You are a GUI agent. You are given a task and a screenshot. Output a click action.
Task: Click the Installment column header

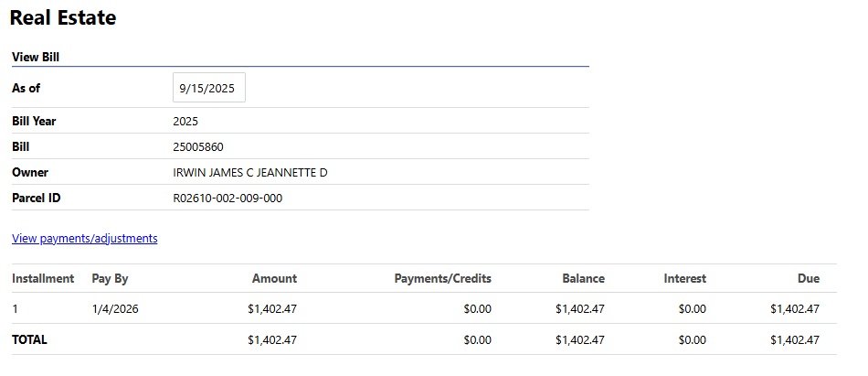pyautogui.click(x=43, y=279)
